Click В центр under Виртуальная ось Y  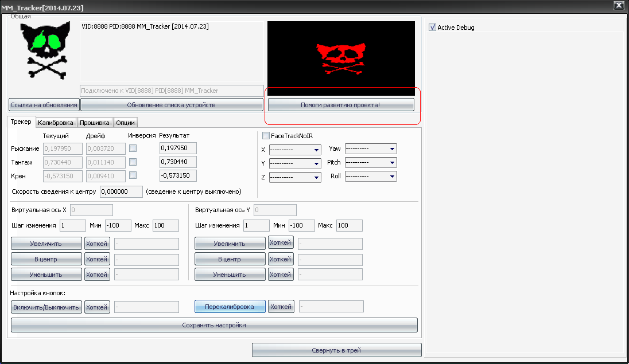(x=230, y=259)
